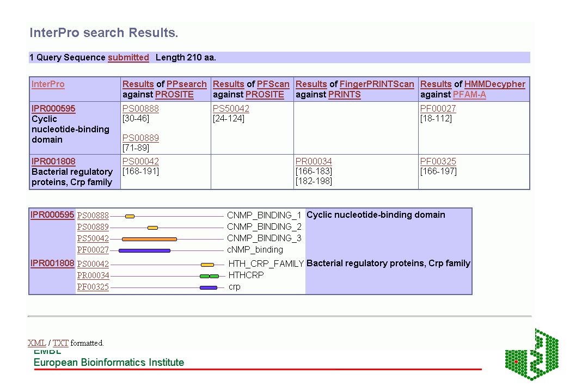Open IPR001808 entry in results table
The width and height of the screenshot is (588, 392).
(53, 161)
